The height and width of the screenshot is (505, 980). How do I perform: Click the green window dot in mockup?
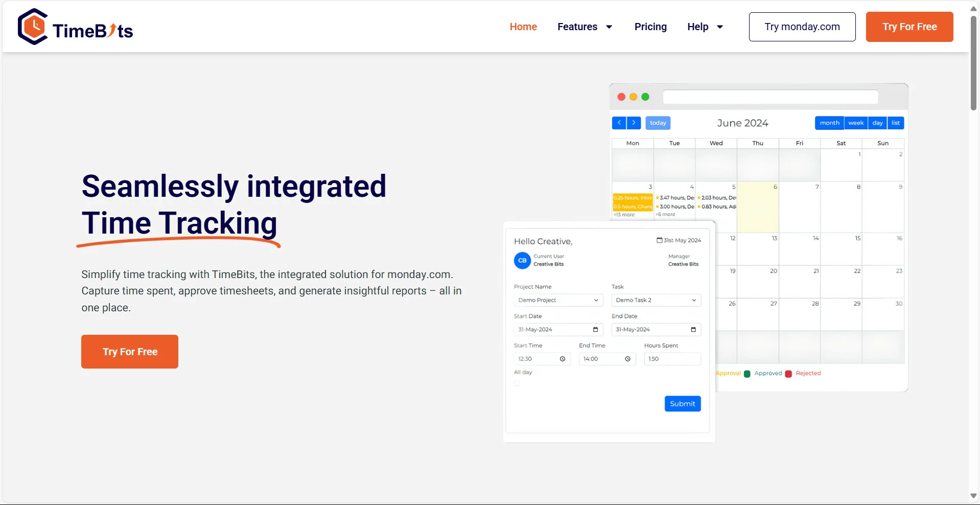click(x=645, y=97)
